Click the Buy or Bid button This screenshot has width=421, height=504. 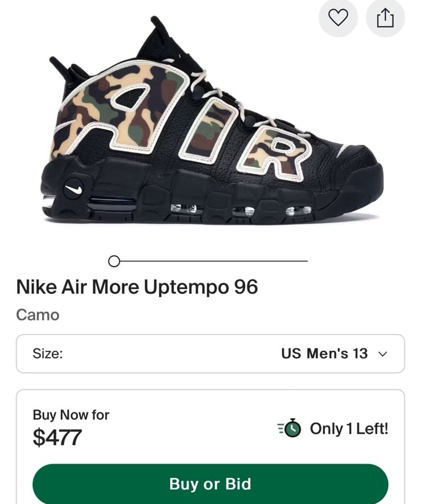[210, 483]
